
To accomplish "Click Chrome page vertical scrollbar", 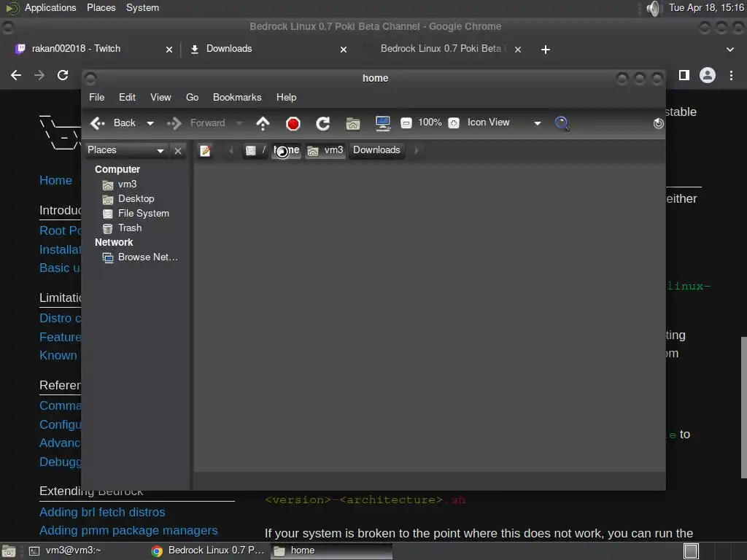I will [x=743, y=407].
